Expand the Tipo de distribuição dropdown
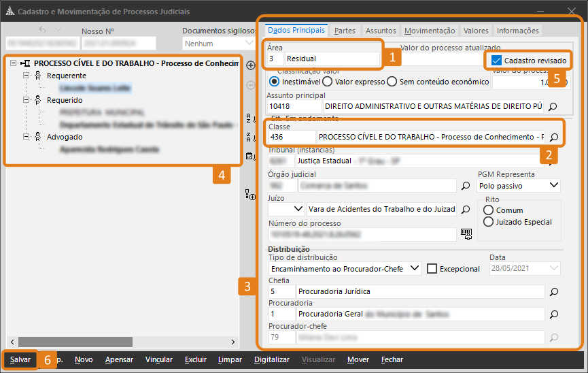The image size is (588, 373). (415, 269)
